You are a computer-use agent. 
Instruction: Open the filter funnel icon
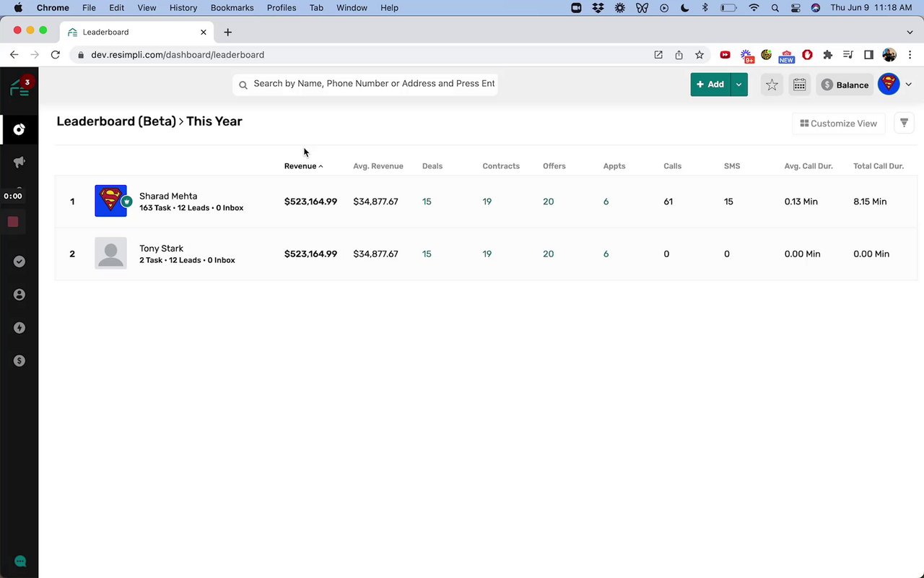tap(904, 123)
